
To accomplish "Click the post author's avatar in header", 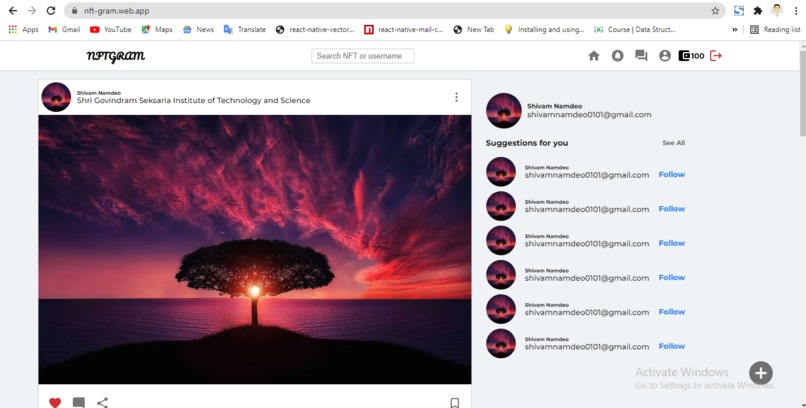I will click(x=56, y=97).
